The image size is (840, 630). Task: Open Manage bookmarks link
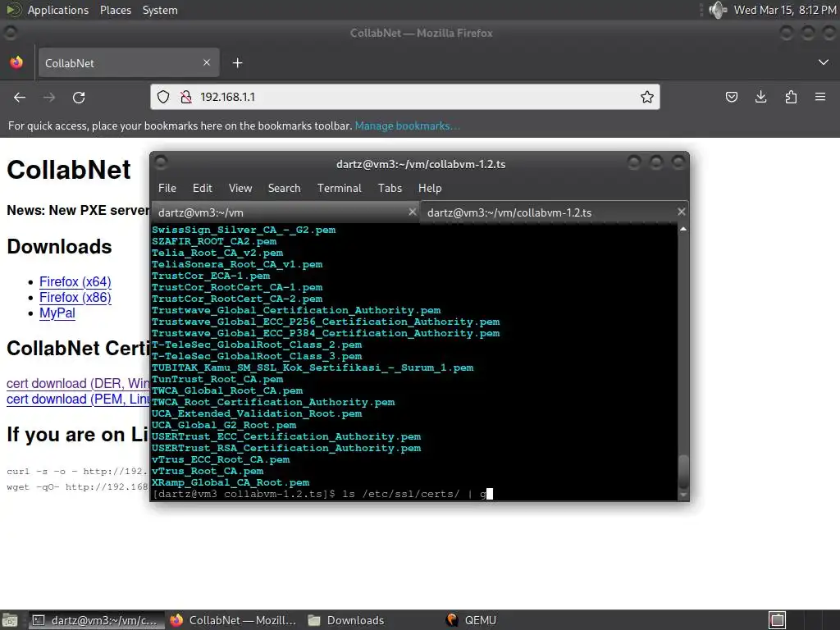pyautogui.click(x=407, y=126)
